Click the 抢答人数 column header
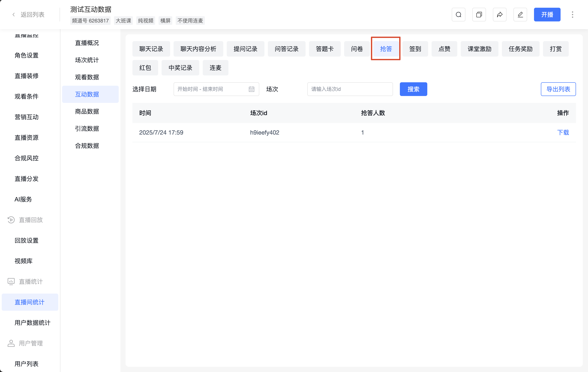The height and width of the screenshot is (372, 588). tap(373, 113)
